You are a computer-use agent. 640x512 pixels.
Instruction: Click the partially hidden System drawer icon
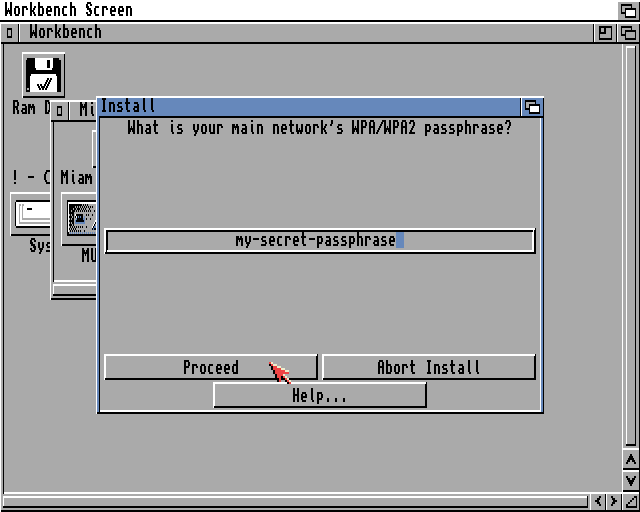[x=31, y=214]
